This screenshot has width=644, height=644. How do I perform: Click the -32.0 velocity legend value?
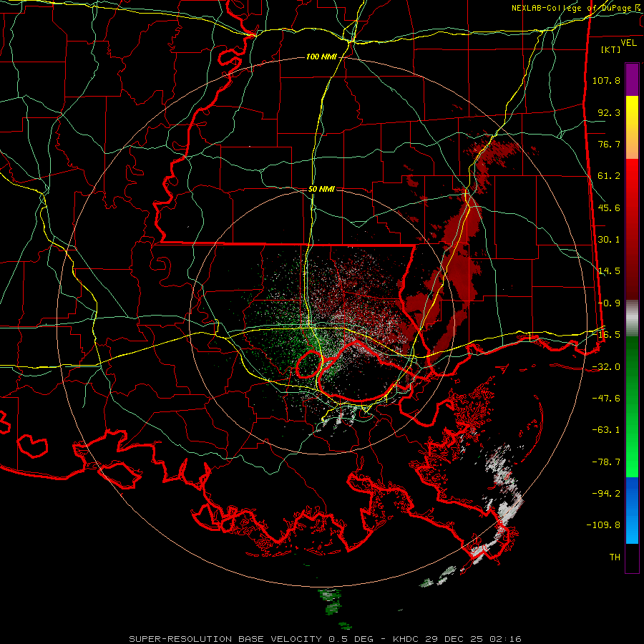tap(606, 367)
